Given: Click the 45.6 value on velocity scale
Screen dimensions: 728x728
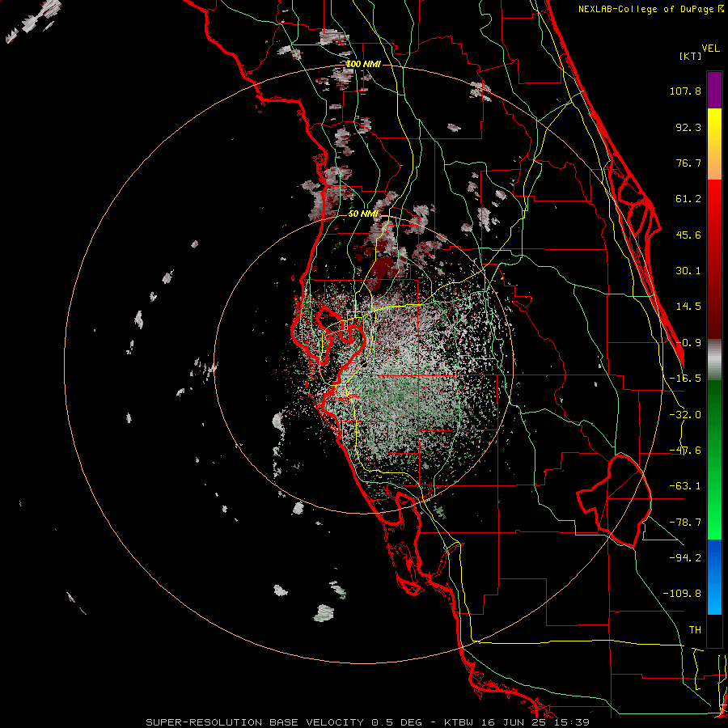Looking at the screenshot, I should [688, 235].
